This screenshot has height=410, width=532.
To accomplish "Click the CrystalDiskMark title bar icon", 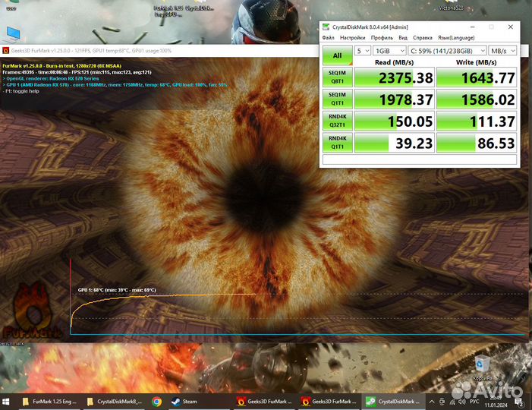I will tap(326, 27).
